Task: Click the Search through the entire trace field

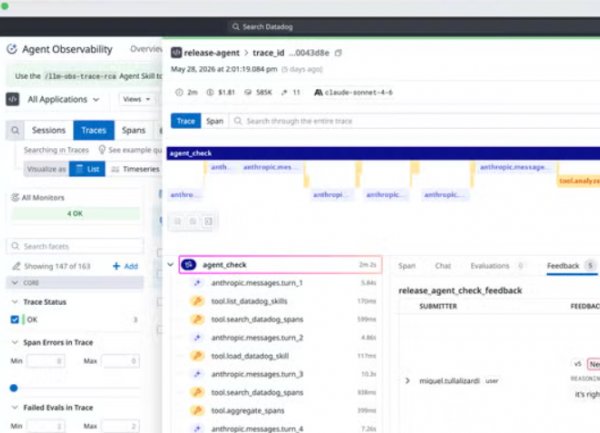Action: pyautogui.click(x=415, y=121)
